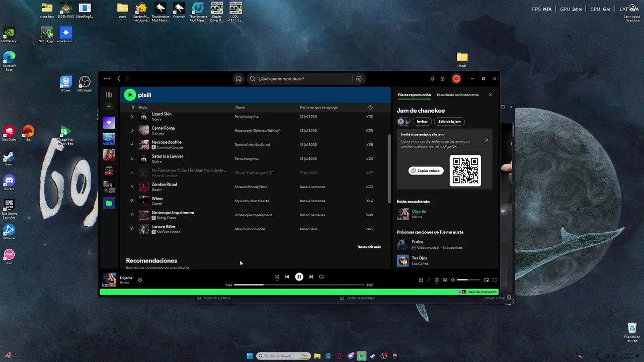The height and width of the screenshot is (362, 644).
Task: Open Liked Songs heart in sidebar
Action: 109,123
